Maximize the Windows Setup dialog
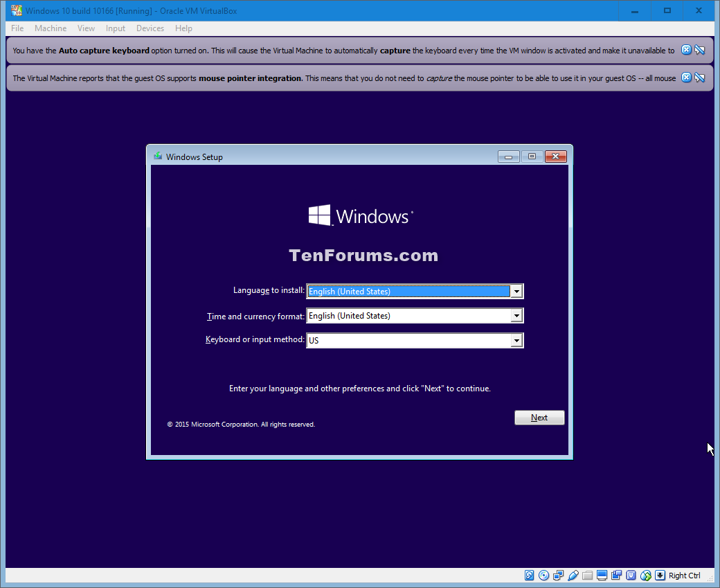Image resolution: width=720 pixels, height=588 pixels. (x=532, y=157)
